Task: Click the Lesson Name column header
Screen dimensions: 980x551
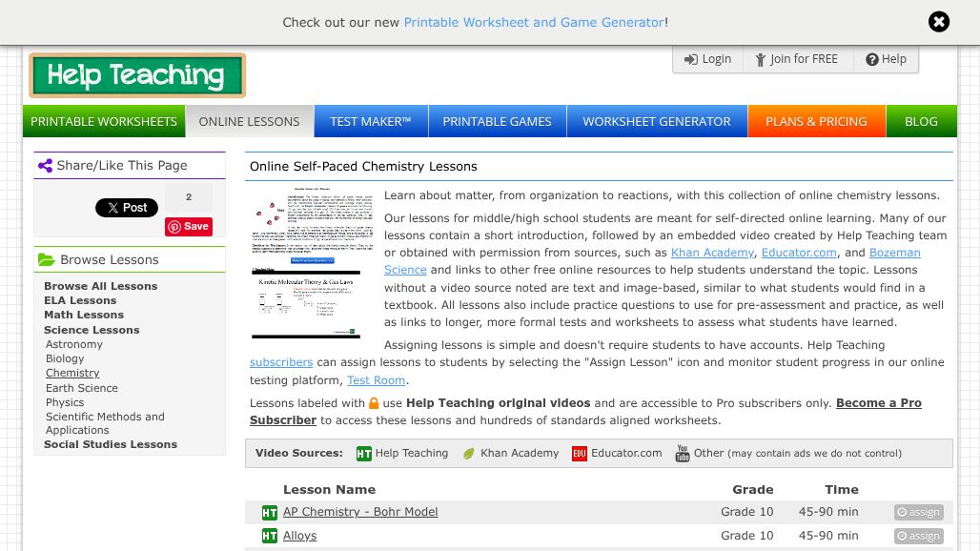Action: tap(330, 490)
